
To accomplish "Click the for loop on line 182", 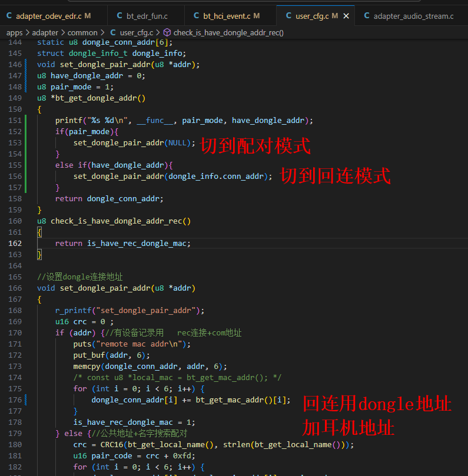I will click(x=139, y=467).
